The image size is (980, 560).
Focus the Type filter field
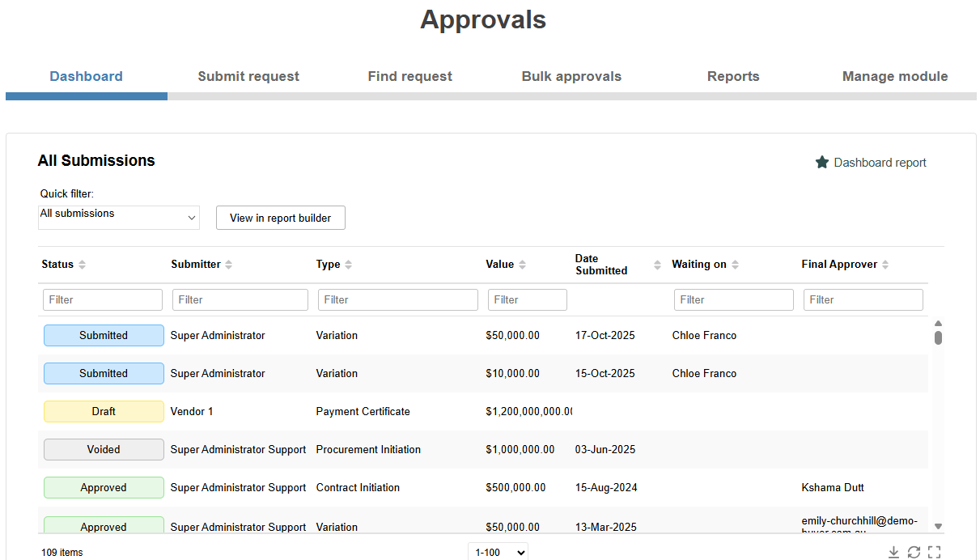pos(398,299)
